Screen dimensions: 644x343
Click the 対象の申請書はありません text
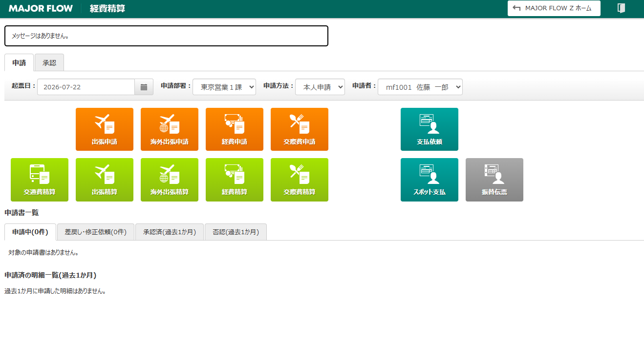43,253
